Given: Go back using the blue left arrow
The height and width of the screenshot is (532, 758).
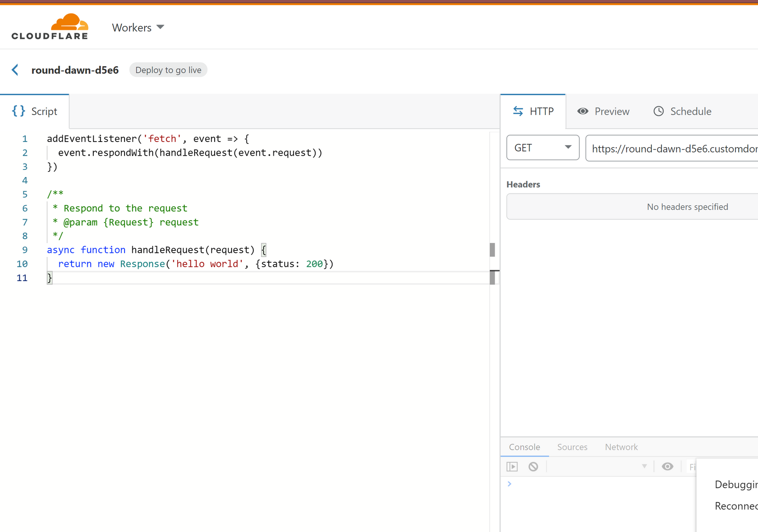Looking at the screenshot, I should click(15, 70).
